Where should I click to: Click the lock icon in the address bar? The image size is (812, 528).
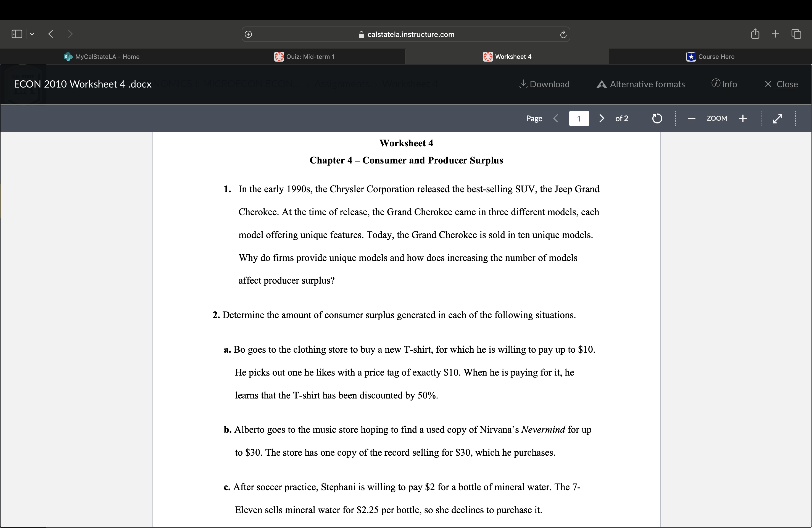[x=361, y=34]
